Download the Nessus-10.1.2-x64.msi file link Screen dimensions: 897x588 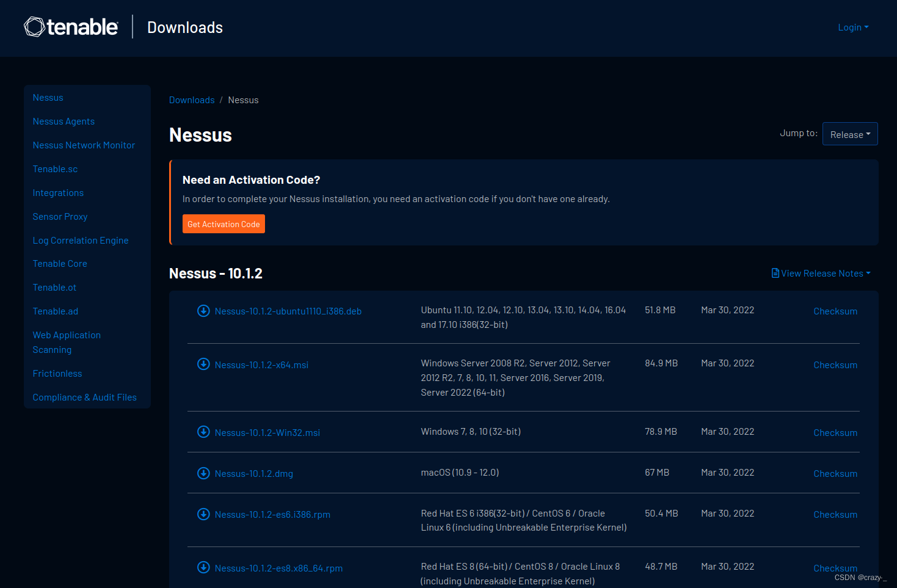coord(261,365)
